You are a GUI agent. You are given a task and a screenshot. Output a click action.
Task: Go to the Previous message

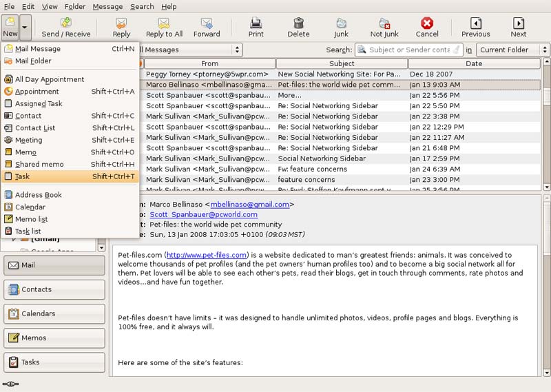pyautogui.click(x=475, y=27)
